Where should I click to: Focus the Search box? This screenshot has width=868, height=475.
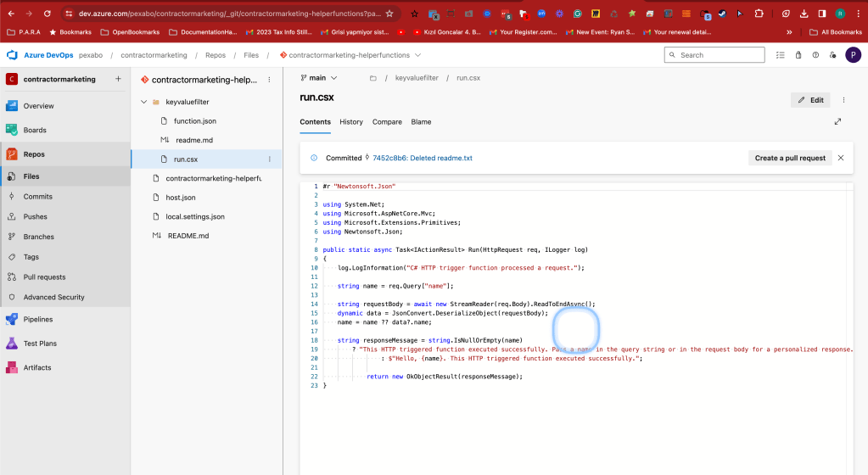(x=714, y=55)
